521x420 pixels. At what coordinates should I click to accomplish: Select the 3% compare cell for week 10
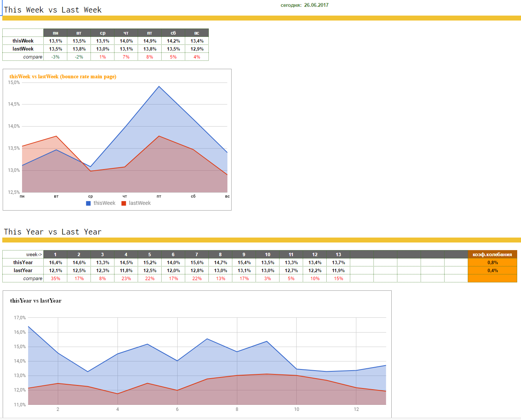click(x=268, y=279)
